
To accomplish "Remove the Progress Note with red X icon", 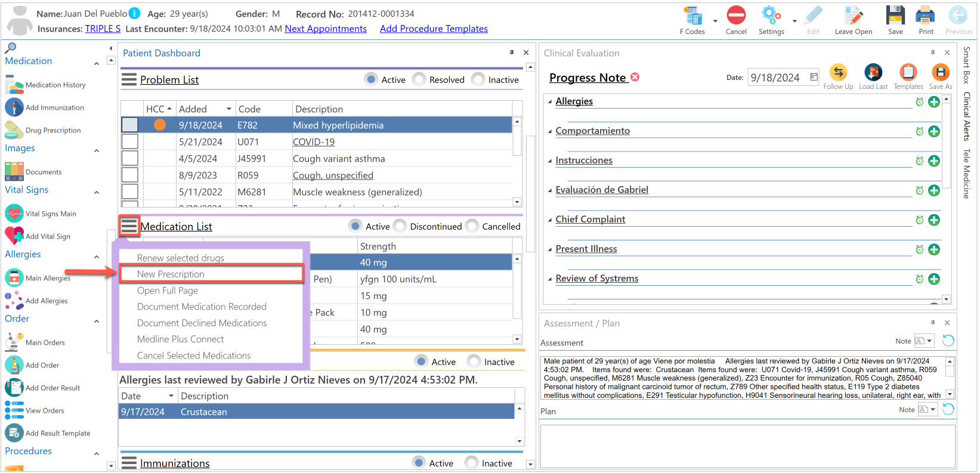I will click(x=635, y=77).
